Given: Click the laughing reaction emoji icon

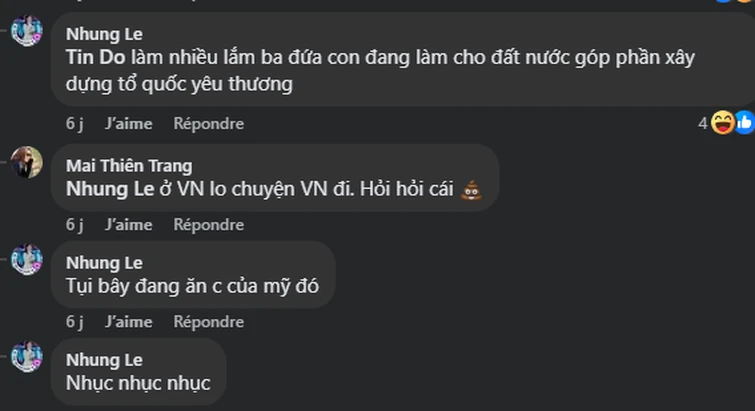Looking at the screenshot, I should coord(723,123).
